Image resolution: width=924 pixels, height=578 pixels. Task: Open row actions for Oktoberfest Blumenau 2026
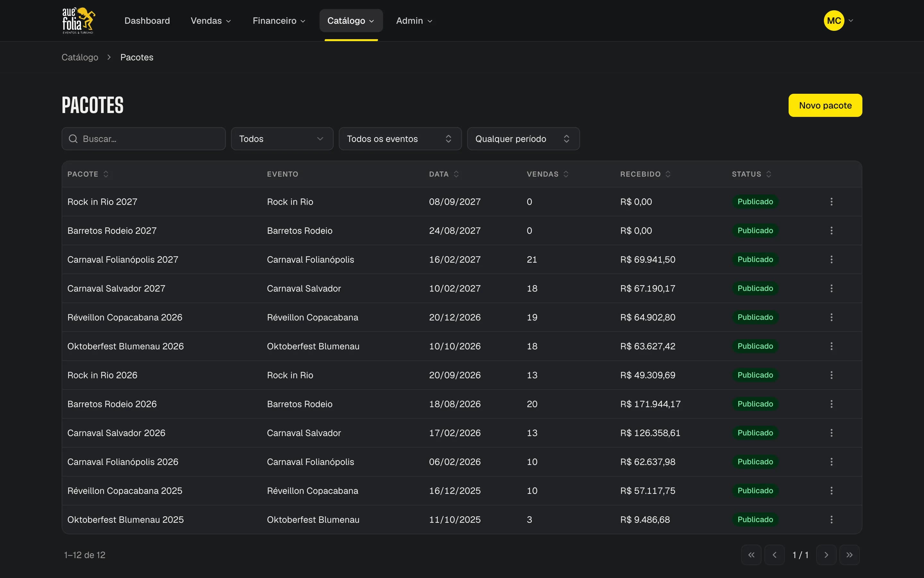point(831,346)
